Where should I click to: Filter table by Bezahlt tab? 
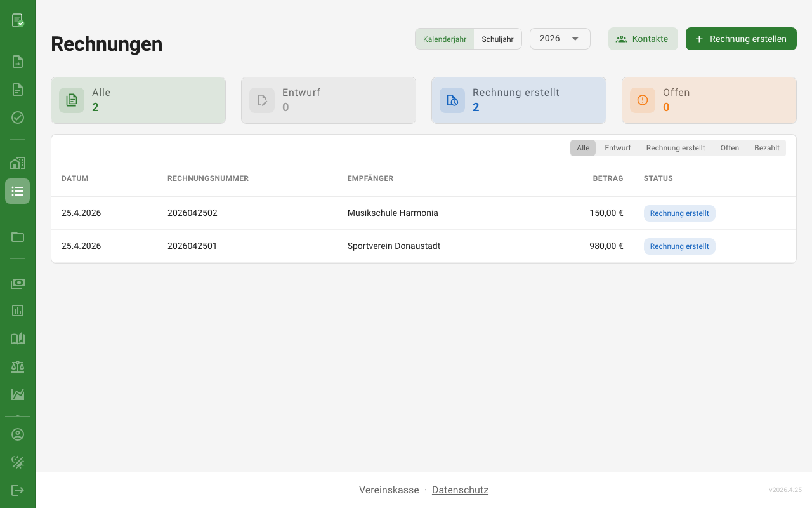pos(766,148)
